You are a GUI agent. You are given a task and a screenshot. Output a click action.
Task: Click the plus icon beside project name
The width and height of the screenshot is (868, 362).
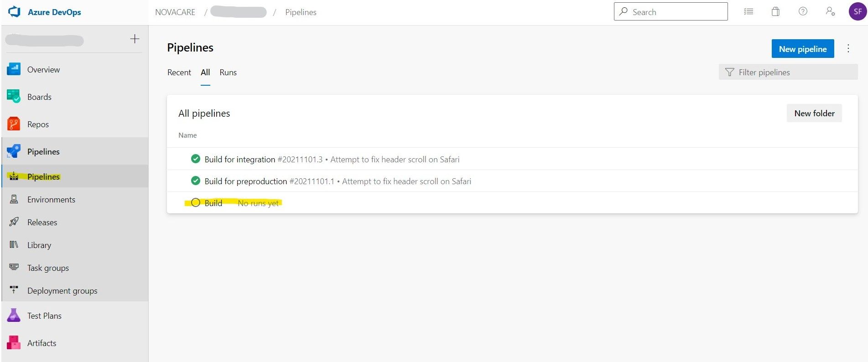135,39
